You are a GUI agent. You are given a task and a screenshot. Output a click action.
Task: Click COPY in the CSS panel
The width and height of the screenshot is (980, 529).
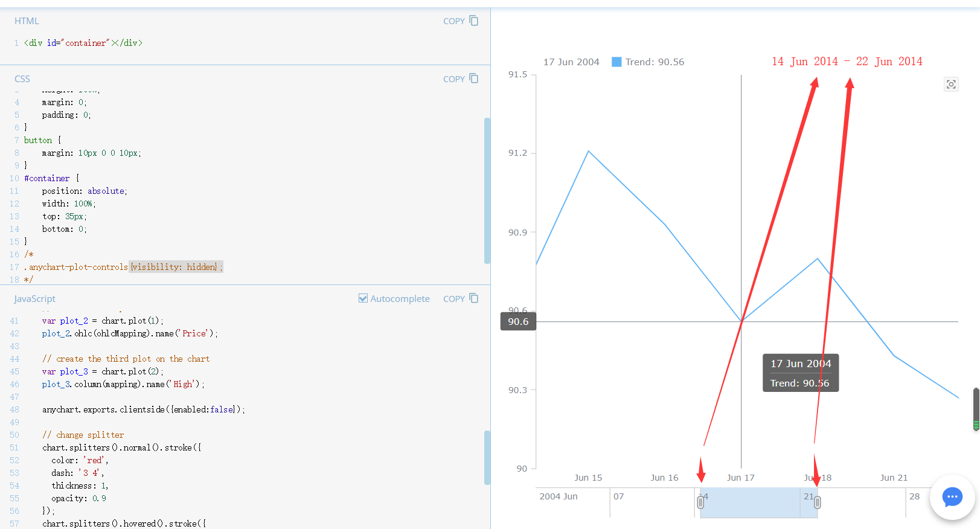pyautogui.click(x=454, y=78)
